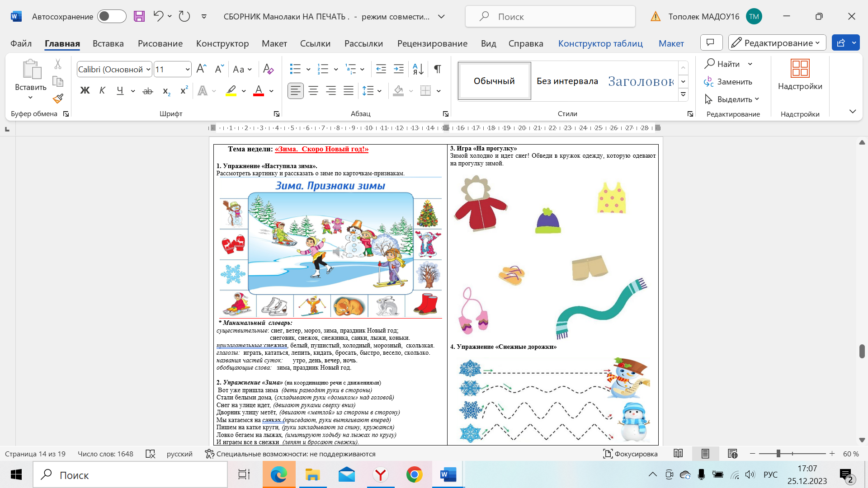This screenshot has width=868, height=488.
Task: Increase paragraph indent
Action: click(x=399, y=69)
